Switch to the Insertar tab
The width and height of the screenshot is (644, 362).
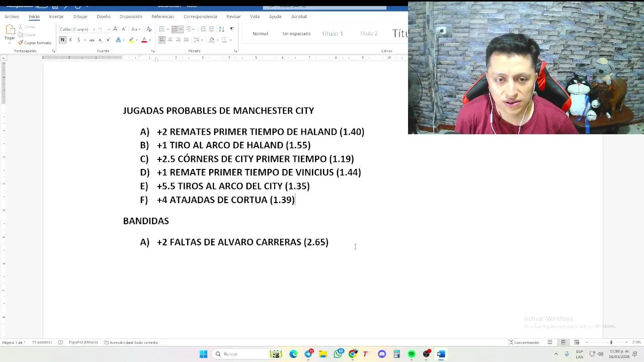click(56, 17)
